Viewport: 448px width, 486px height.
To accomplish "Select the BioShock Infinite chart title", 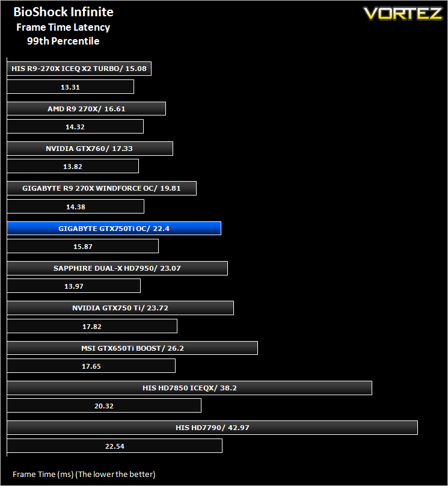I will (64, 12).
